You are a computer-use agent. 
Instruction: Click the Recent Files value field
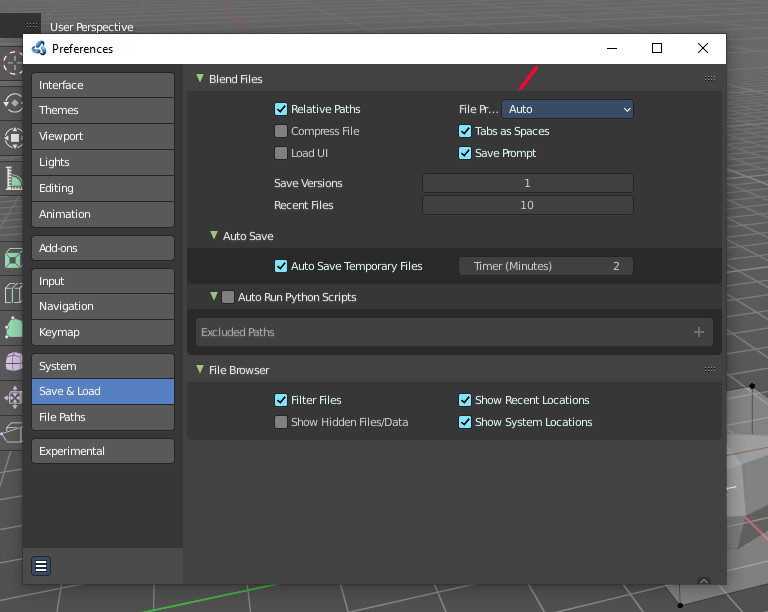pyautogui.click(x=528, y=205)
